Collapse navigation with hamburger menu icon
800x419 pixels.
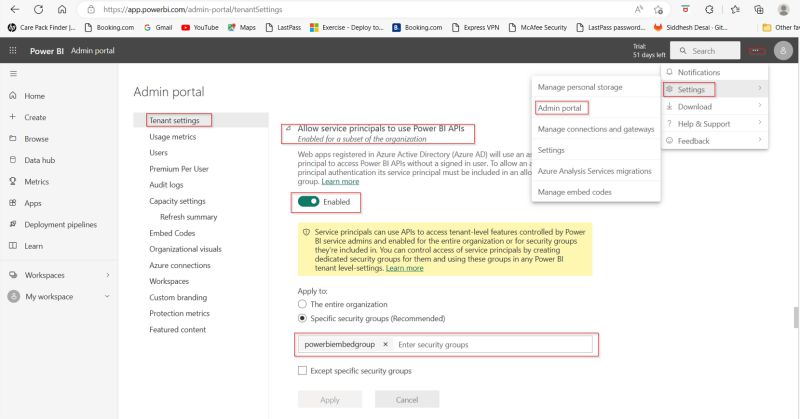point(13,73)
